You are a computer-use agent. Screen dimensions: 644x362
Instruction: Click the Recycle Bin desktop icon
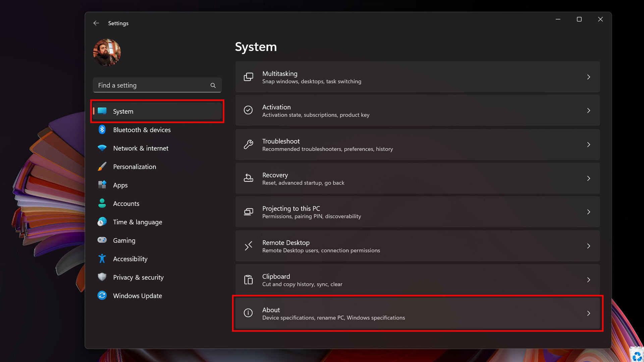[x=637, y=355]
